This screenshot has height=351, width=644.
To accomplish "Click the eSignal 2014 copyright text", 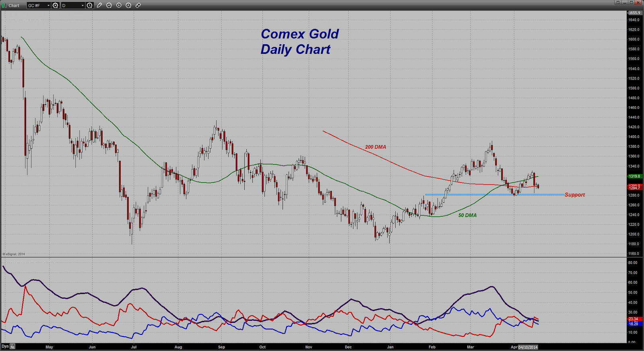I will click(14, 254).
